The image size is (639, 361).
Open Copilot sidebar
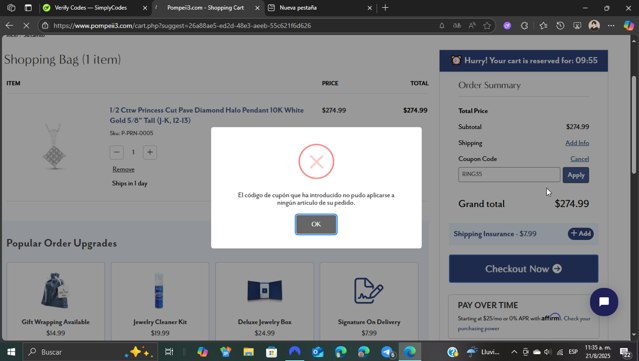coord(629,26)
